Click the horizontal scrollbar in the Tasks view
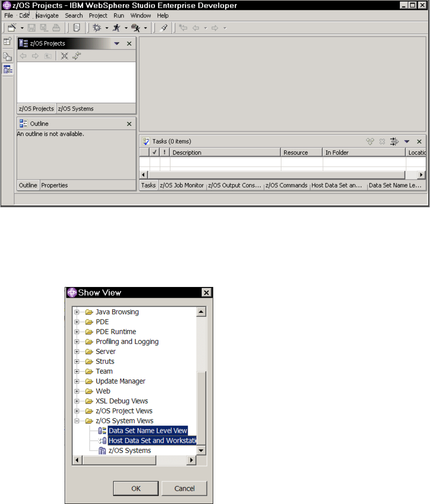This screenshot has width=430, height=504. pyautogui.click(x=277, y=174)
